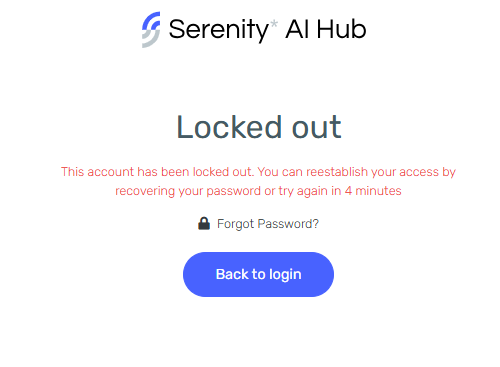Click the word 'Password?' in the recovery link
Viewport: 500px width, 367px height.
click(x=288, y=224)
